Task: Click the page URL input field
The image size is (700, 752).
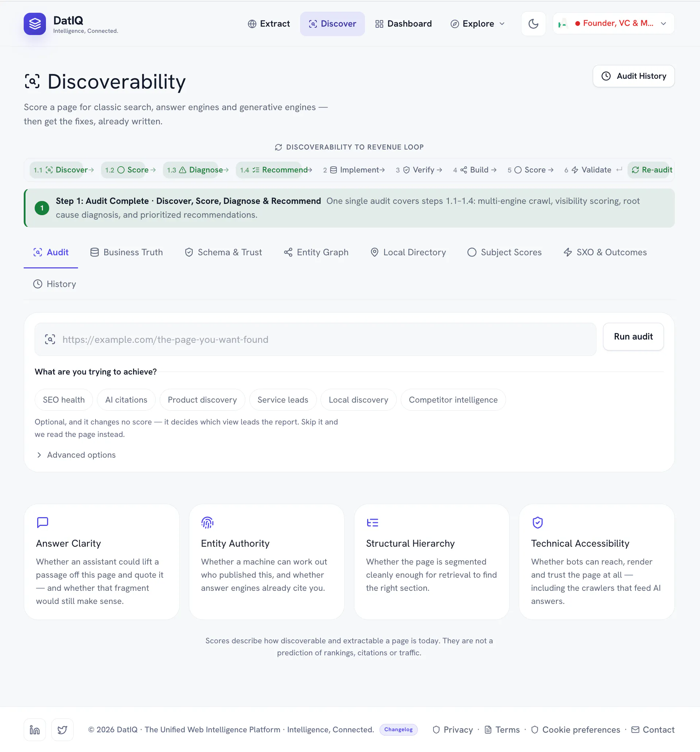Action: tap(315, 339)
